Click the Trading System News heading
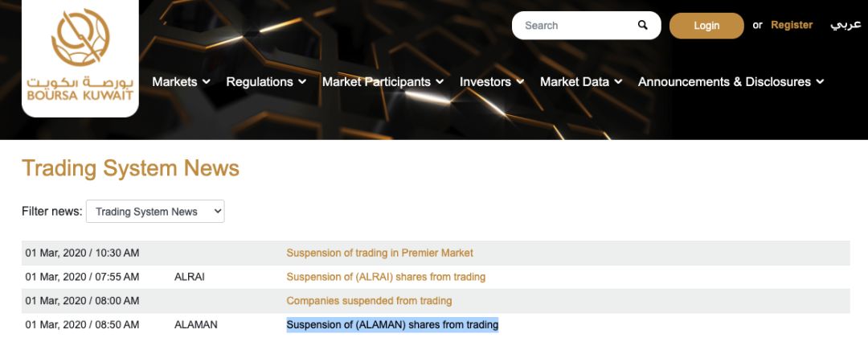 coord(130,168)
